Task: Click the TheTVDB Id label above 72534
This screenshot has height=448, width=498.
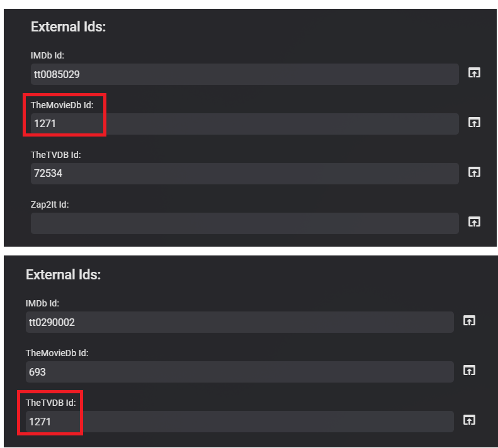Action: click(x=55, y=155)
